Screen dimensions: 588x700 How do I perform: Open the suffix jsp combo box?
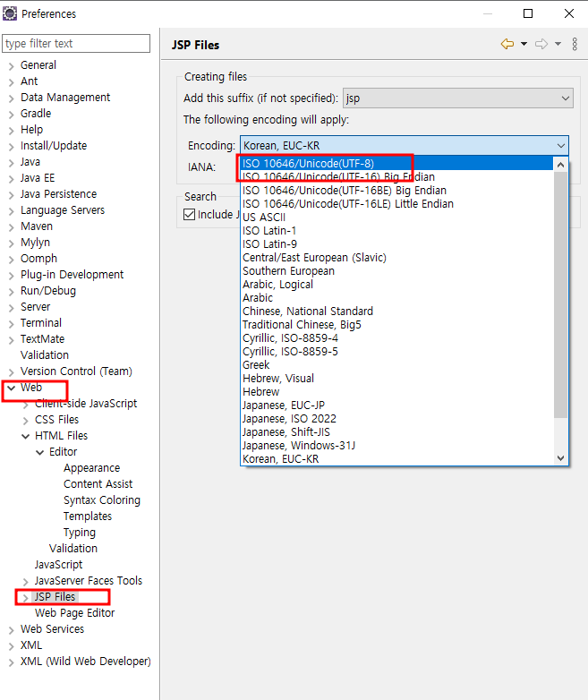coord(458,98)
